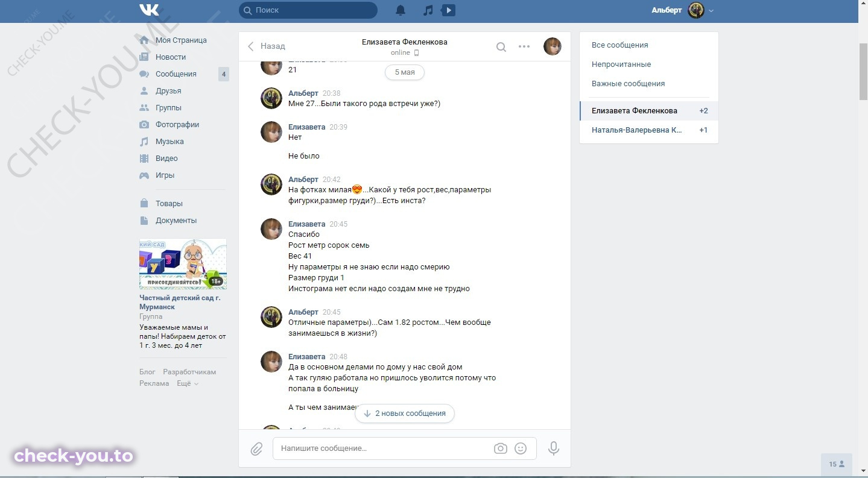Open Сообщения in sidebar
Viewport: 868px width, 478px height.
pyautogui.click(x=176, y=74)
